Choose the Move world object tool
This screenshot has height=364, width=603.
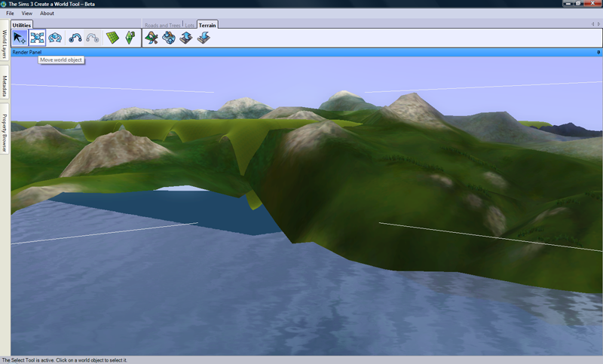tap(37, 38)
